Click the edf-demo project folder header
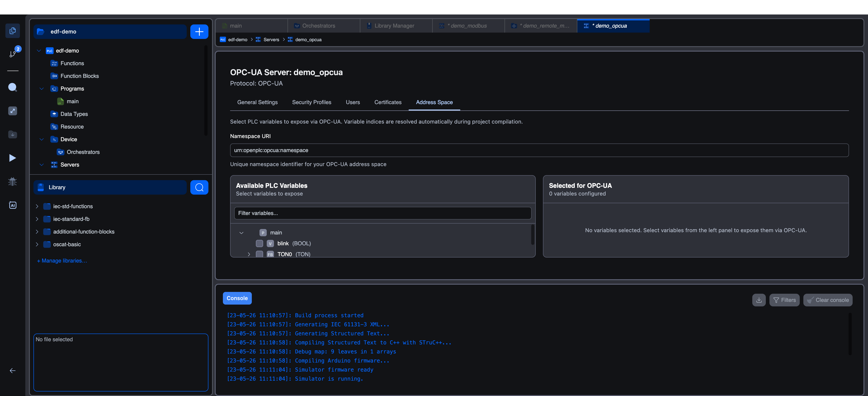 tap(110, 32)
